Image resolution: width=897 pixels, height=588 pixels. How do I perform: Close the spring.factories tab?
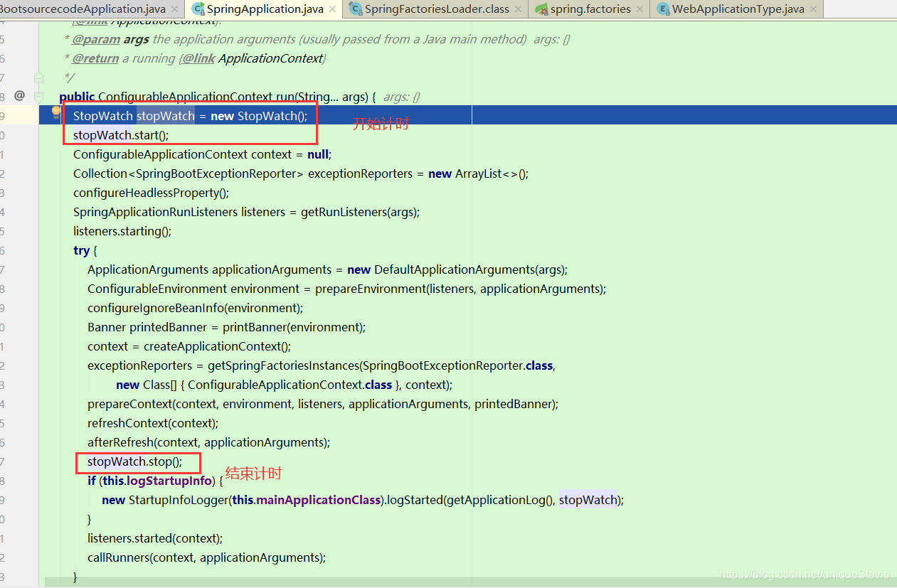point(639,9)
